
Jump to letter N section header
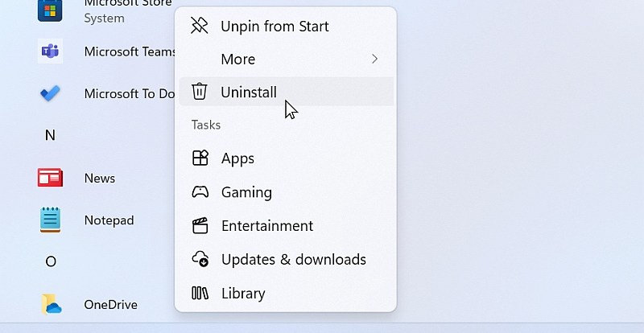[50, 135]
